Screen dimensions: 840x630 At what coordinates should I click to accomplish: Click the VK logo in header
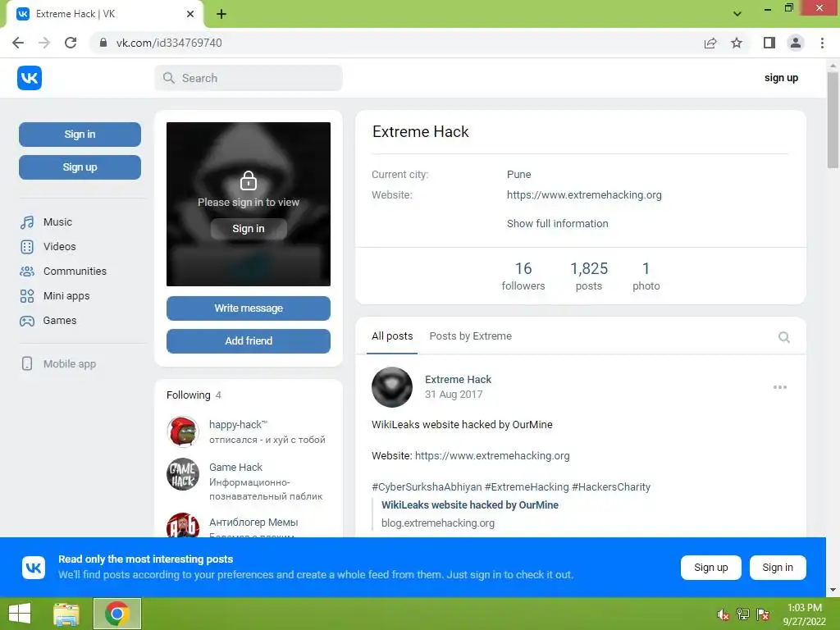click(x=30, y=78)
